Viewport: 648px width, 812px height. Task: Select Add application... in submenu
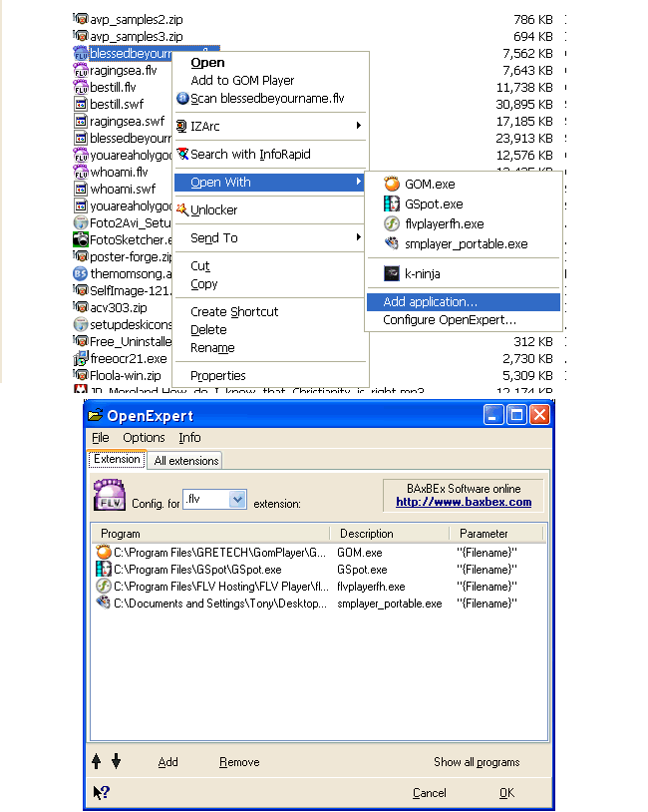tap(464, 302)
